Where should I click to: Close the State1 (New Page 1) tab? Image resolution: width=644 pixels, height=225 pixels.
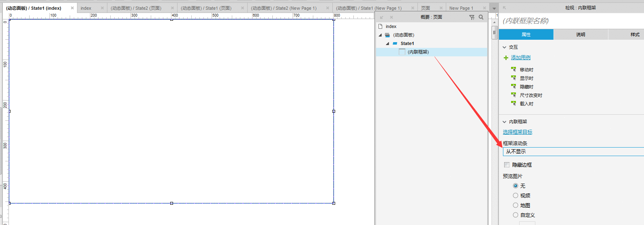pos(413,8)
